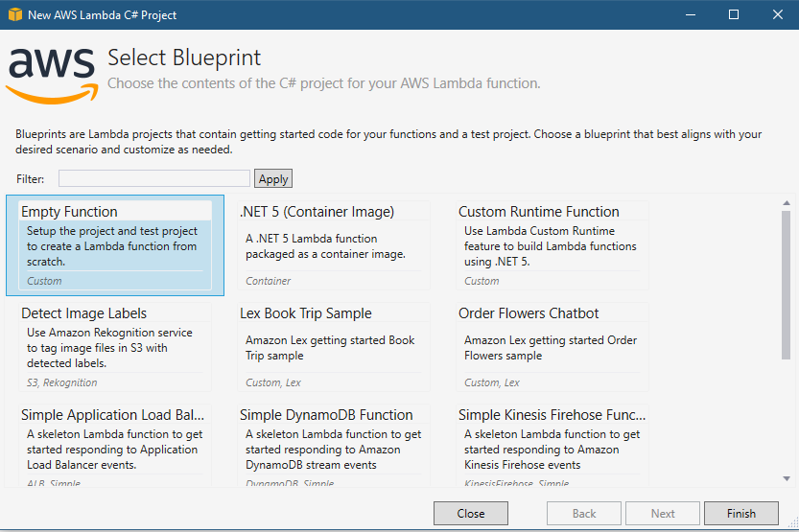
Task: Click the 'Blueprints are Lambda projects' description paragraph
Action: click(x=388, y=142)
